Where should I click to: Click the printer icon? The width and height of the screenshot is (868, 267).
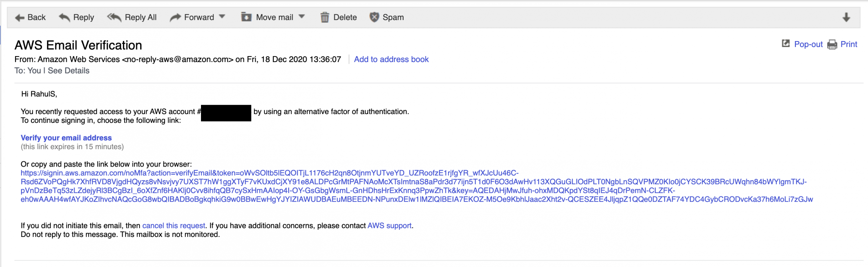tap(832, 44)
